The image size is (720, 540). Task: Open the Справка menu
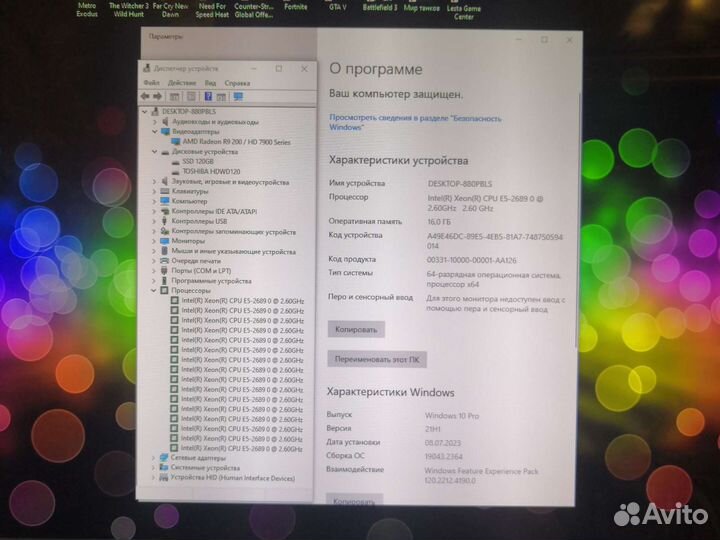237,83
